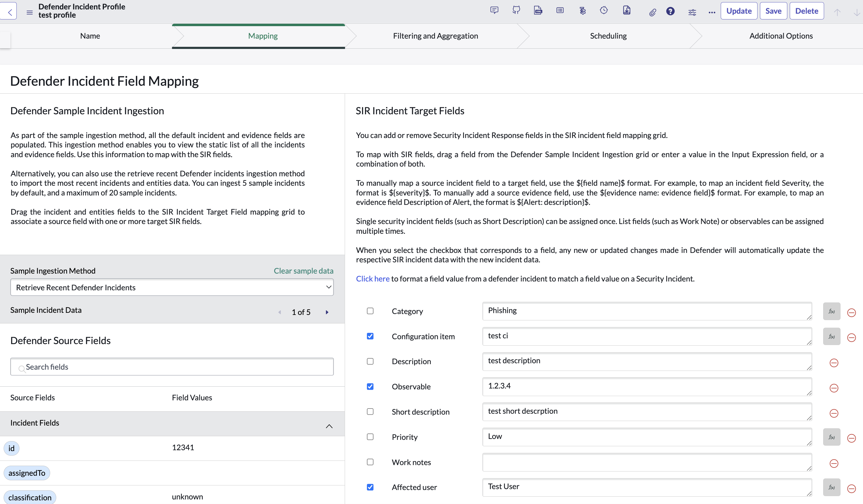Follow the Click here formatting link

tap(373, 279)
